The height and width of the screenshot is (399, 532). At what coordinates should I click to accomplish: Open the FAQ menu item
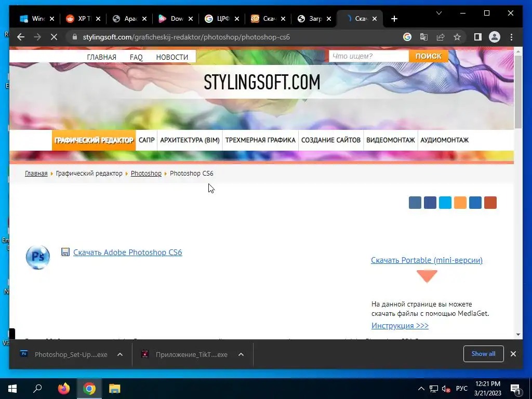[x=136, y=57]
